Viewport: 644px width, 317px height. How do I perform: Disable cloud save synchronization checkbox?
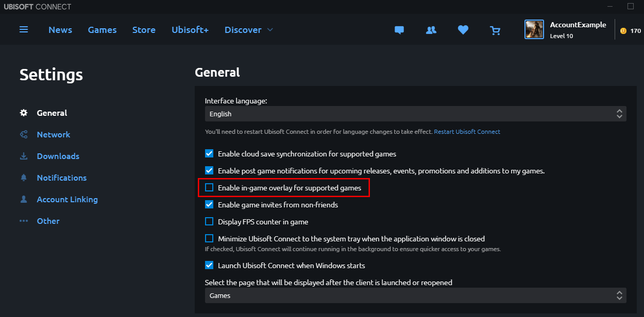209,153
